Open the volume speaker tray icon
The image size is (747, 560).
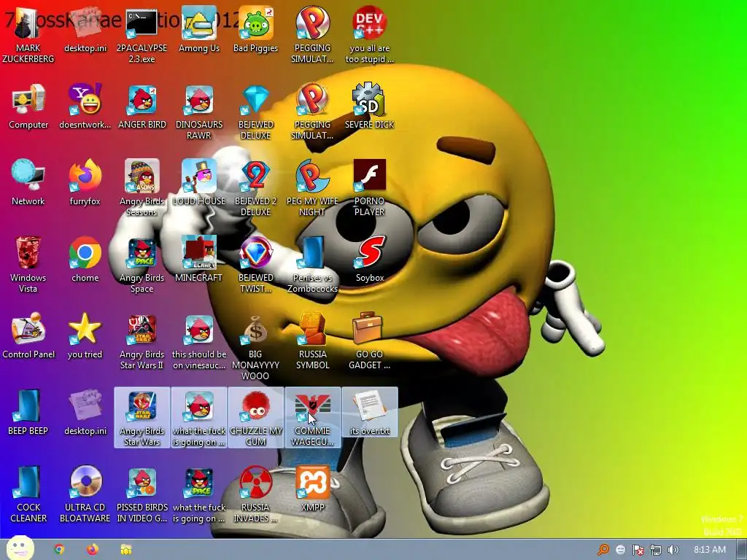(673, 550)
